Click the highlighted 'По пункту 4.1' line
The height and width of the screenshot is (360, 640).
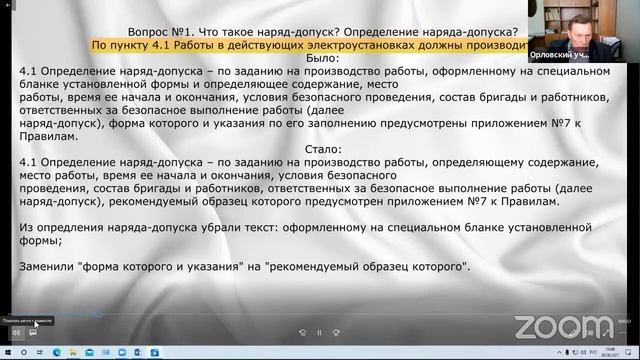[309, 45]
